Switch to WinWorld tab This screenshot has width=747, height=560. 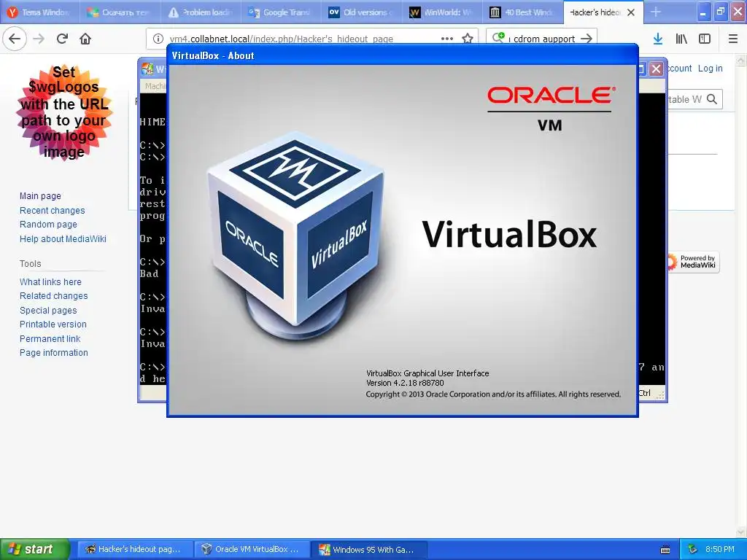point(441,12)
